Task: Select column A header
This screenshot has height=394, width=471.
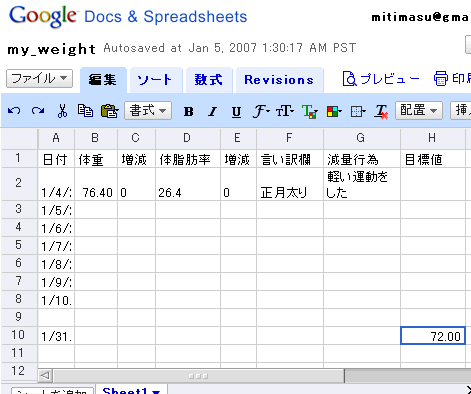Action: (x=56, y=138)
